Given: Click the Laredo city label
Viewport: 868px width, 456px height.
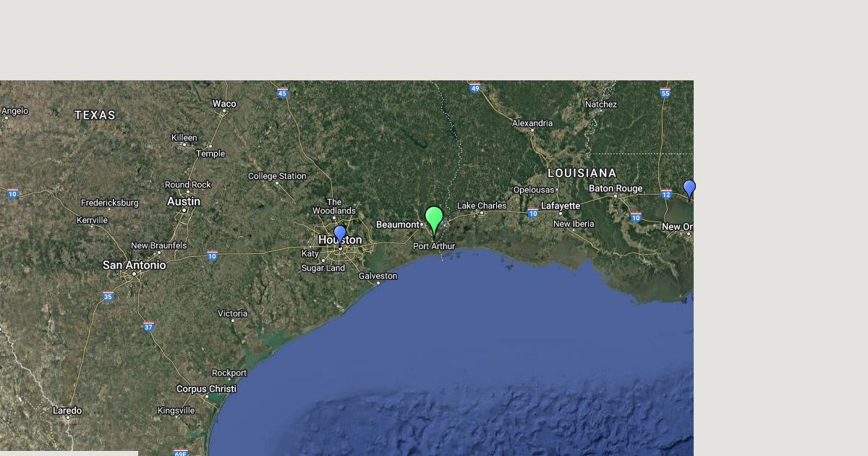Looking at the screenshot, I should click(67, 410).
